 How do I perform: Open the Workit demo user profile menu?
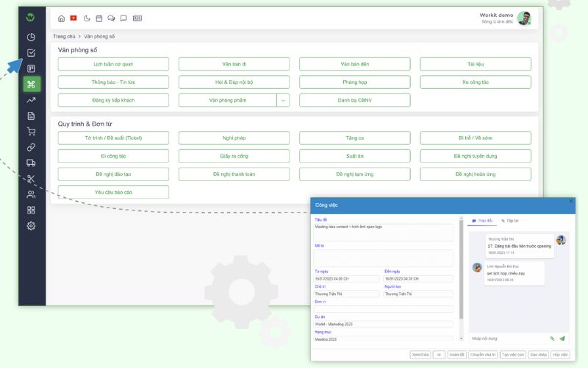523,18
